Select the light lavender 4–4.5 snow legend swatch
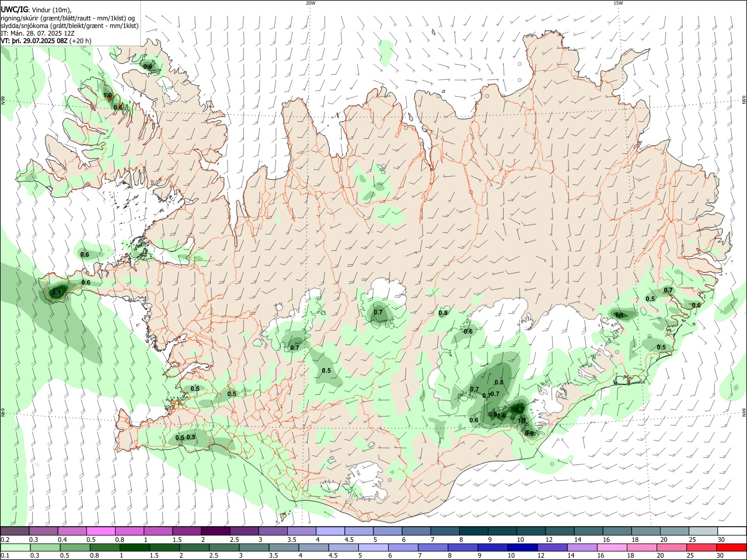Screen dimensions: 747x560 pyautogui.click(x=330, y=531)
